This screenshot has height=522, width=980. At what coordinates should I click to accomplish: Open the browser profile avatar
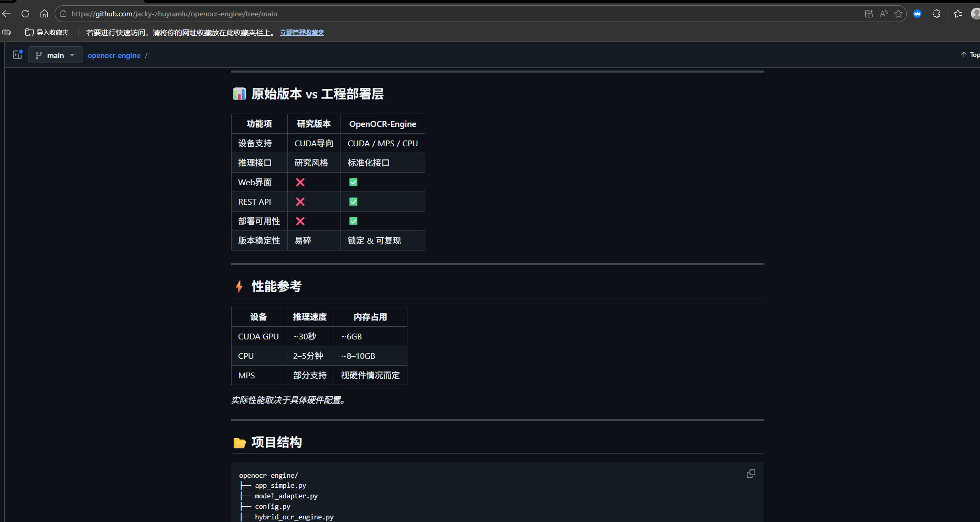(x=975, y=14)
